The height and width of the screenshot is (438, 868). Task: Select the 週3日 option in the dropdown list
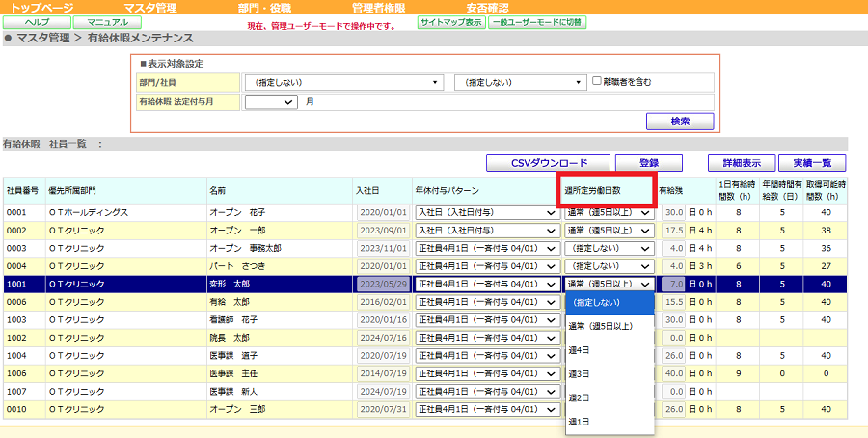(x=610, y=373)
